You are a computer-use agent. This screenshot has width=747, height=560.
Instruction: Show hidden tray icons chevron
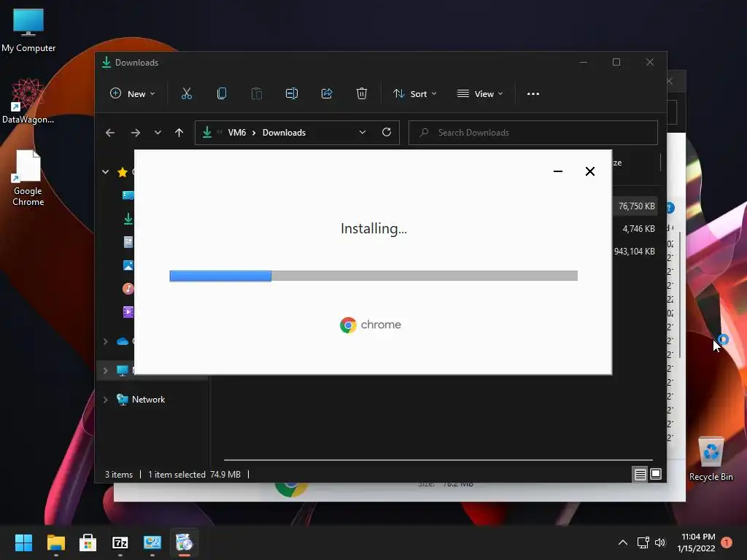[x=623, y=542]
